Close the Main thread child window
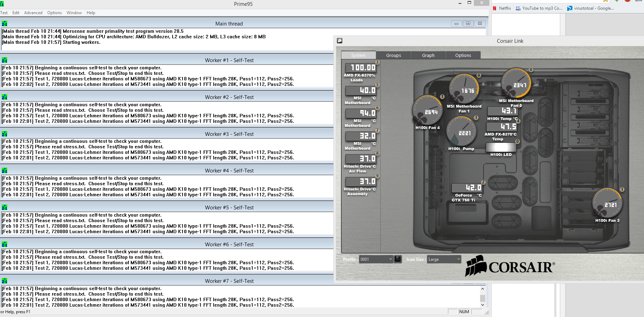 (x=480, y=23)
